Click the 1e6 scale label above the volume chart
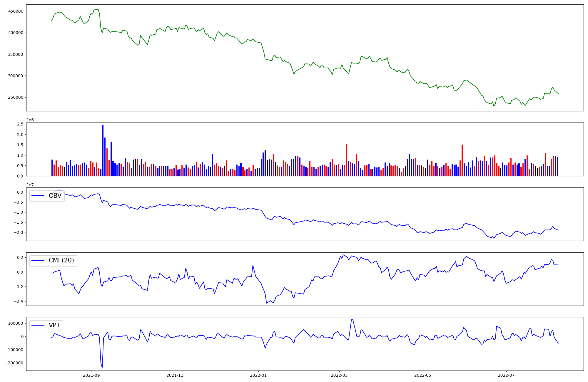The image size is (588, 382). [30, 120]
